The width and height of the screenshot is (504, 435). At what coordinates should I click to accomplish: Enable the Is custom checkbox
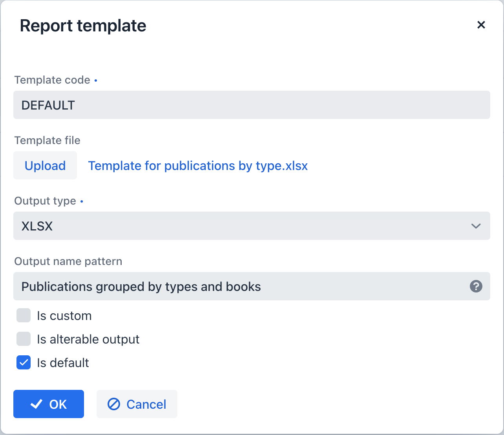tap(23, 315)
